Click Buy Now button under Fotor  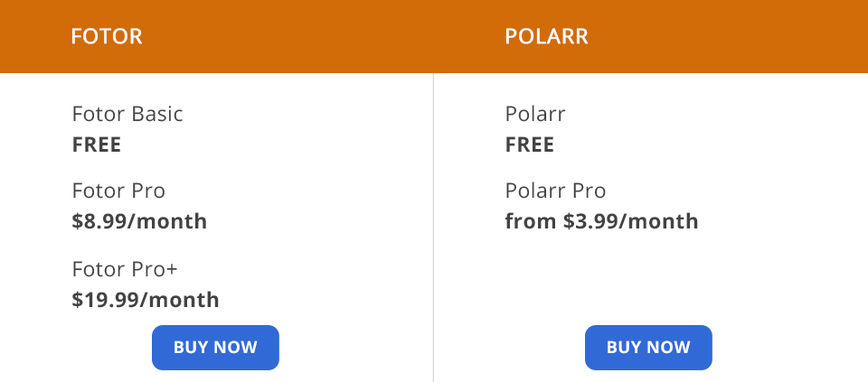tap(215, 348)
